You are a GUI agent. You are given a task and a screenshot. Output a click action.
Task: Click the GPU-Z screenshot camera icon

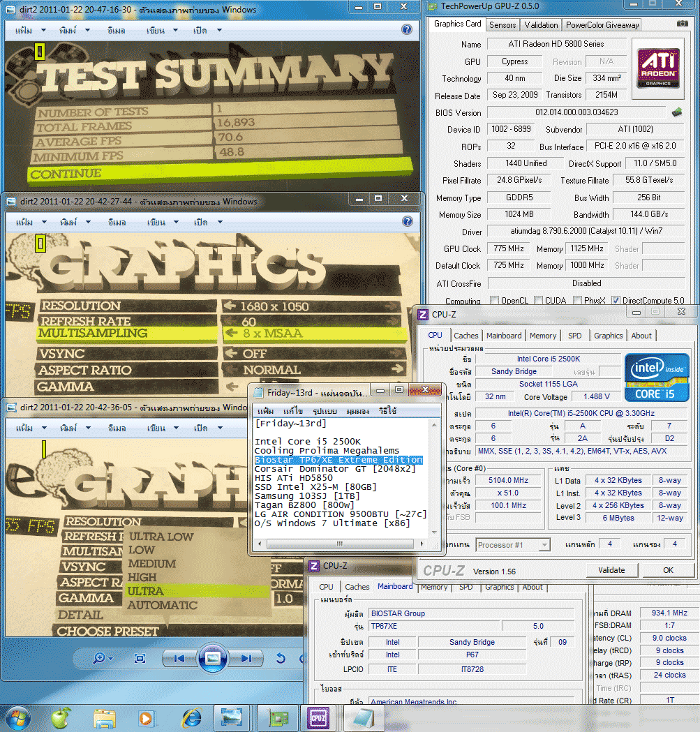[683, 23]
